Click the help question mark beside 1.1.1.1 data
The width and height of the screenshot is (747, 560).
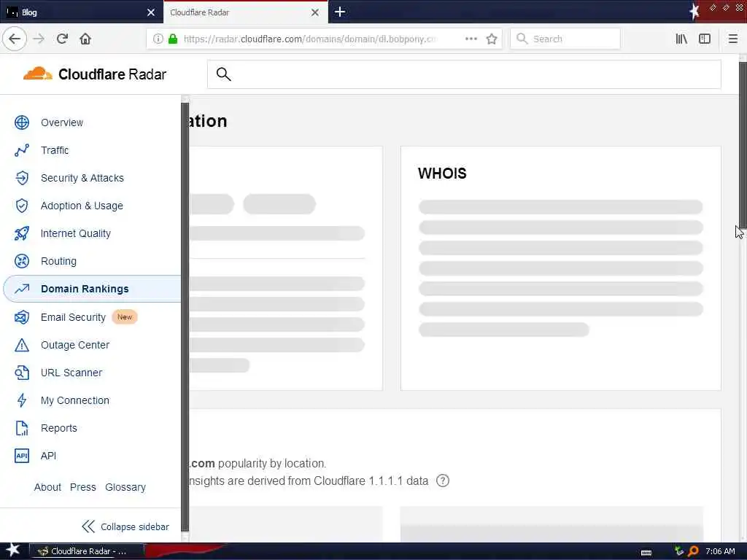click(443, 481)
